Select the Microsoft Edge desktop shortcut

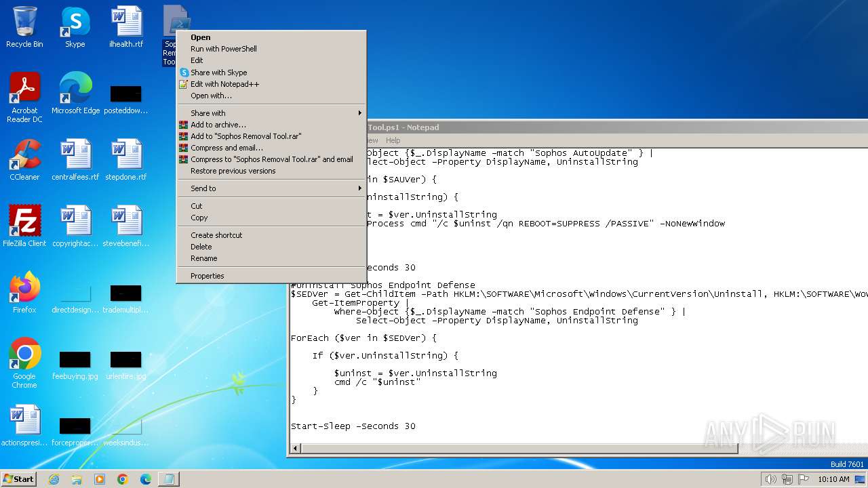[x=75, y=94]
